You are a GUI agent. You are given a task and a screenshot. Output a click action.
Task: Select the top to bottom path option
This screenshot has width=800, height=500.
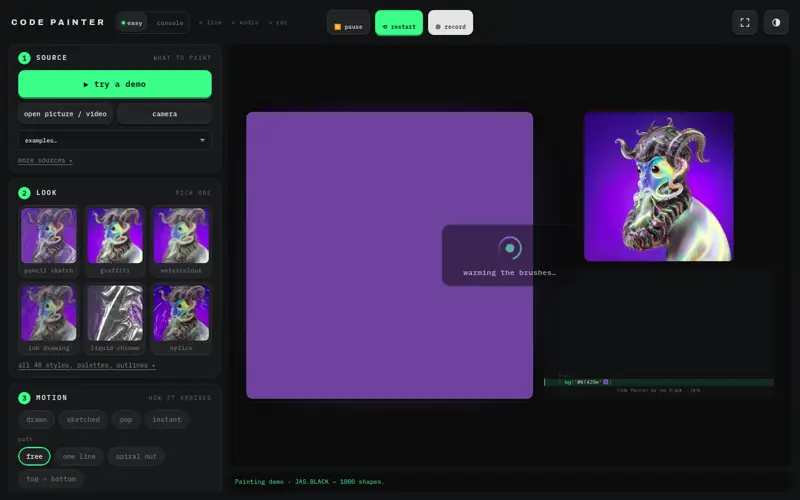51,479
